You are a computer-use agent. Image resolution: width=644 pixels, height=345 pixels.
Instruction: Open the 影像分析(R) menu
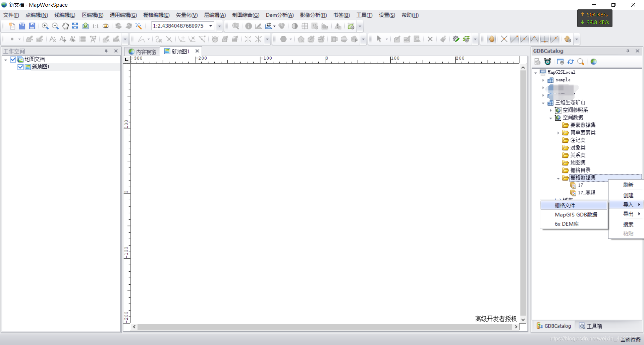pos(313,15)
